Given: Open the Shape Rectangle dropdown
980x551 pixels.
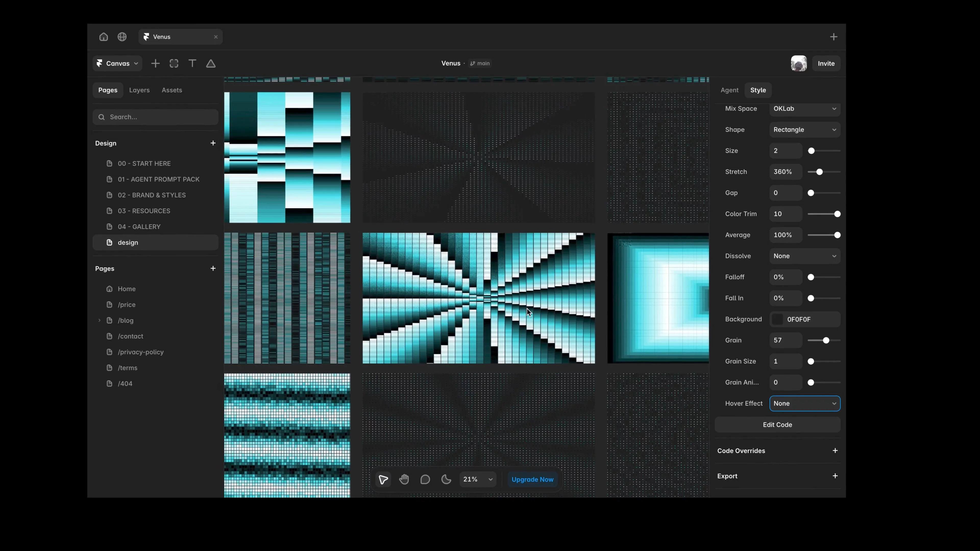Looking at the screenshot, I should (805, 130).
